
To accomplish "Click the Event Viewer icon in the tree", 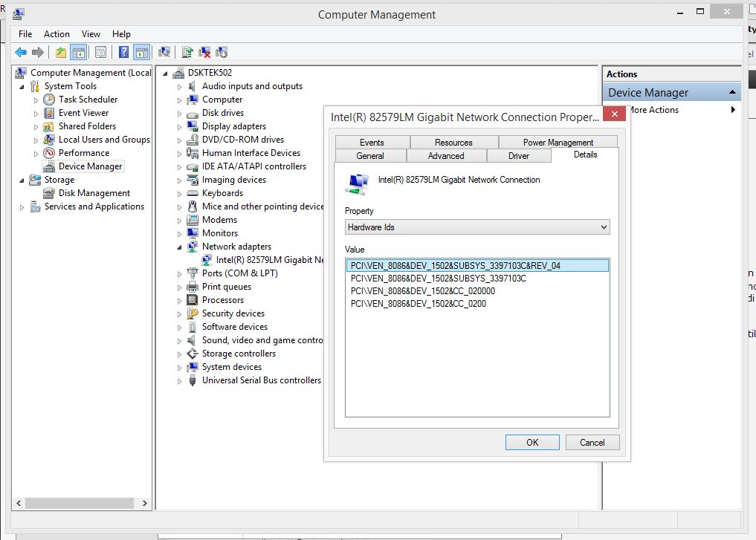I will click(49, 113).
